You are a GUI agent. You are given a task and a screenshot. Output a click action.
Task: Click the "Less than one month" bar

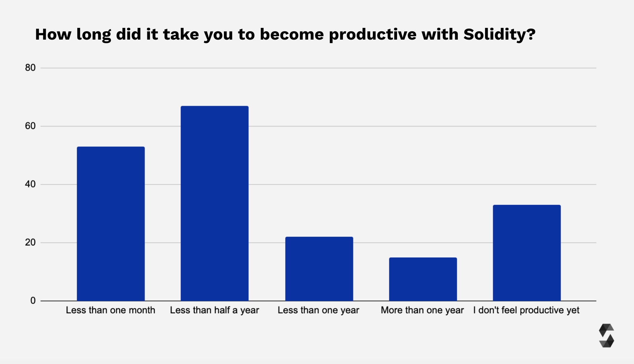(x=111, y=224)
